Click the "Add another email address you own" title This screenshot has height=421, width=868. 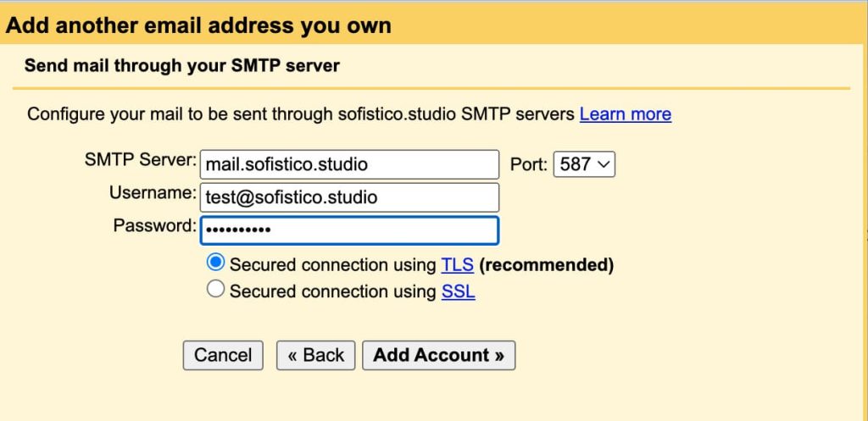tap(198, 25)
